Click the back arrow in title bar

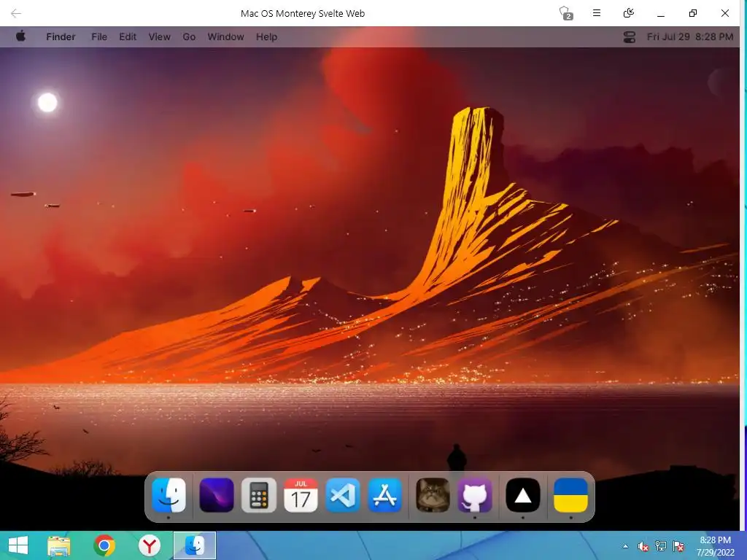[16, 13]
